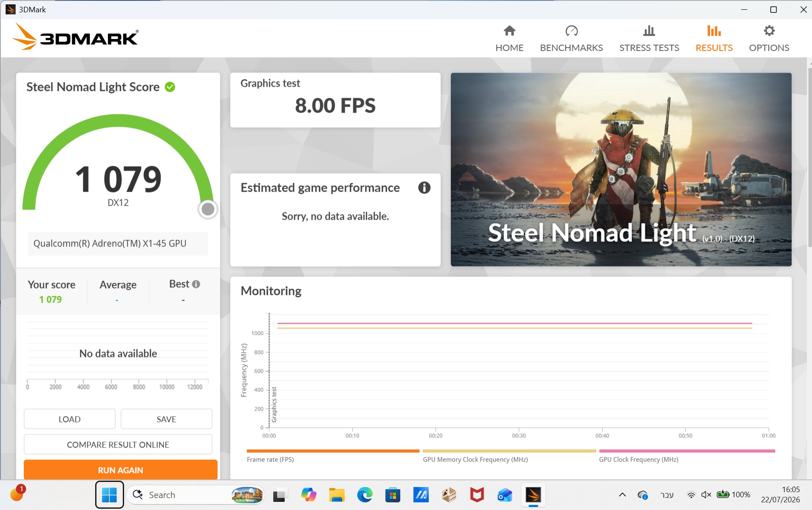Click the SAVE button
Viewport: 812px width, 510px height.
(x=166, y=419)
